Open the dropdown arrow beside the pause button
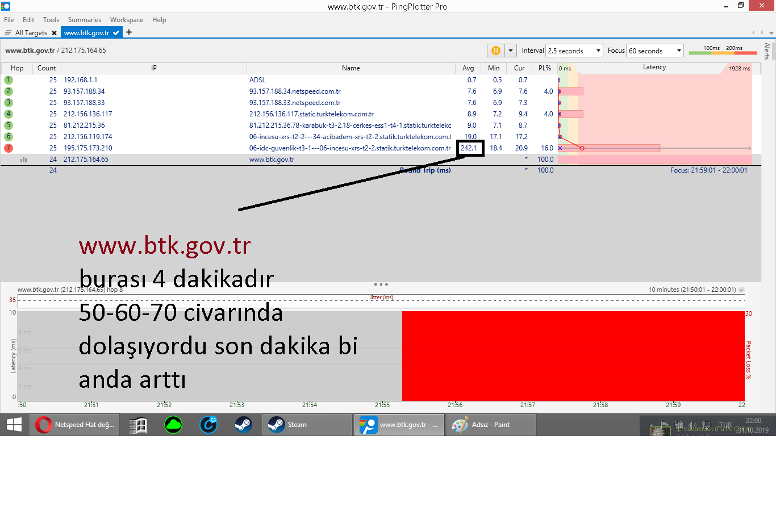 (x=511, y=51)
